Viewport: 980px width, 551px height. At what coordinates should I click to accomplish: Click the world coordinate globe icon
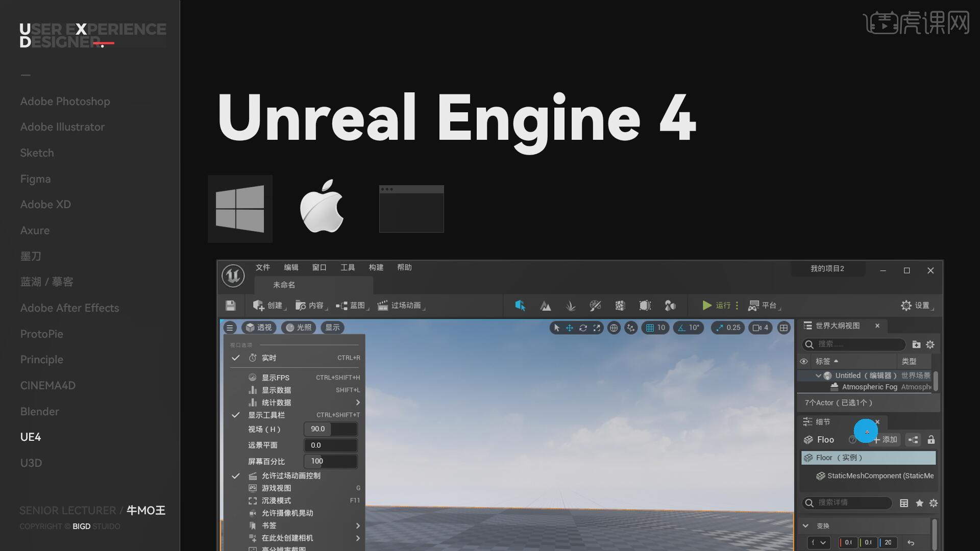pyautogui.click(x=614, y=328)
